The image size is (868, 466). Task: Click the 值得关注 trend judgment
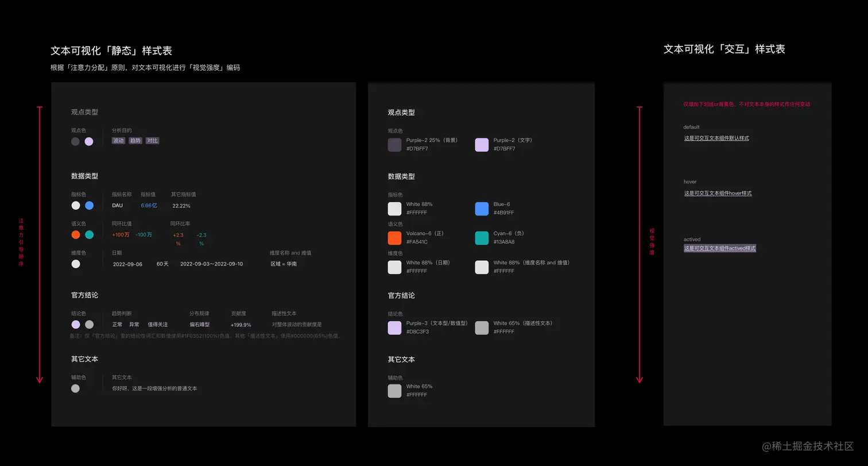[x=158, y=325]
